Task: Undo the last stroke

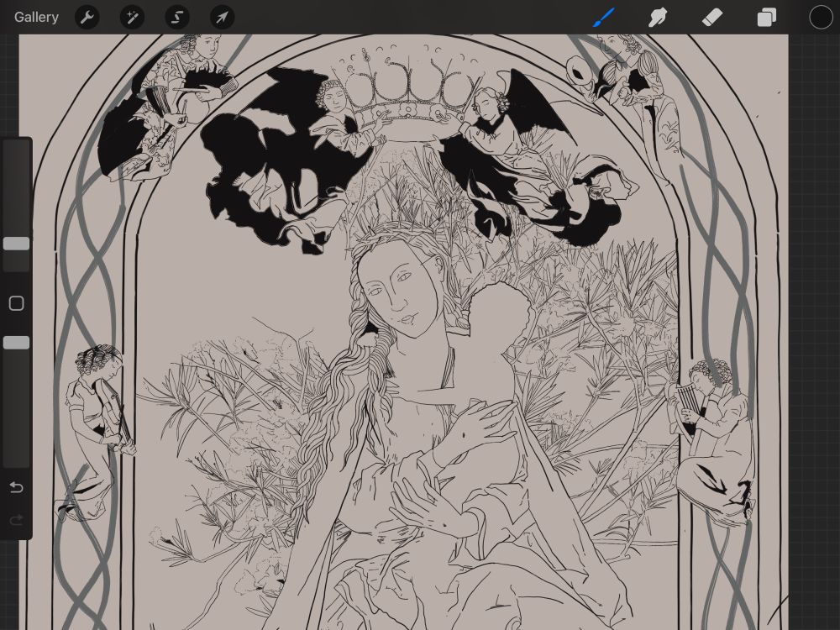Action: point(17,487)
